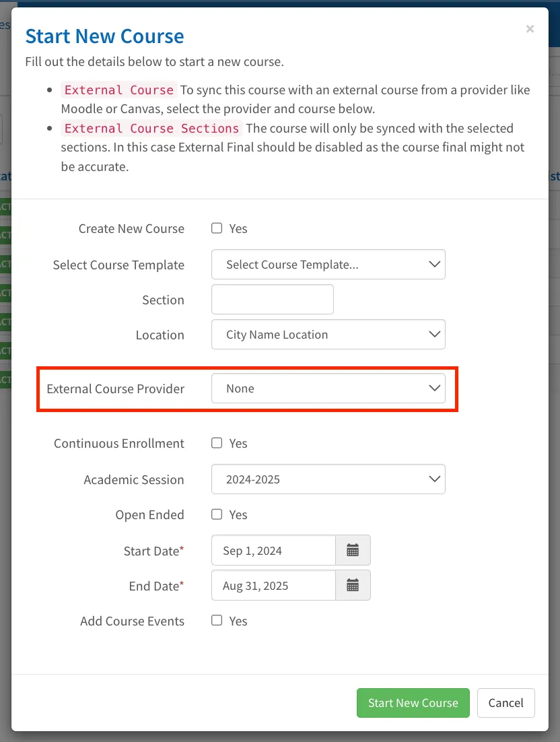Click the End Date field showing Aug 31, 2025
This screenshot has height=742, width=560.
[273, 585]
